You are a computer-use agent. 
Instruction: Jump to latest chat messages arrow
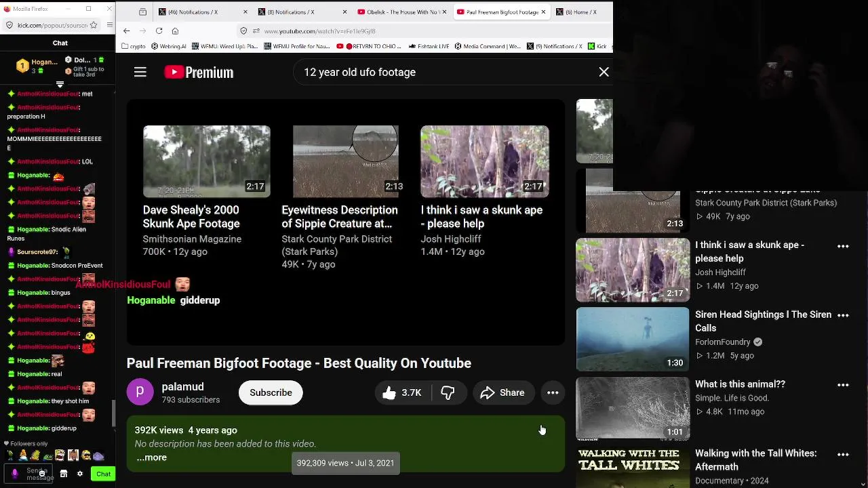[x=60, y=85]
